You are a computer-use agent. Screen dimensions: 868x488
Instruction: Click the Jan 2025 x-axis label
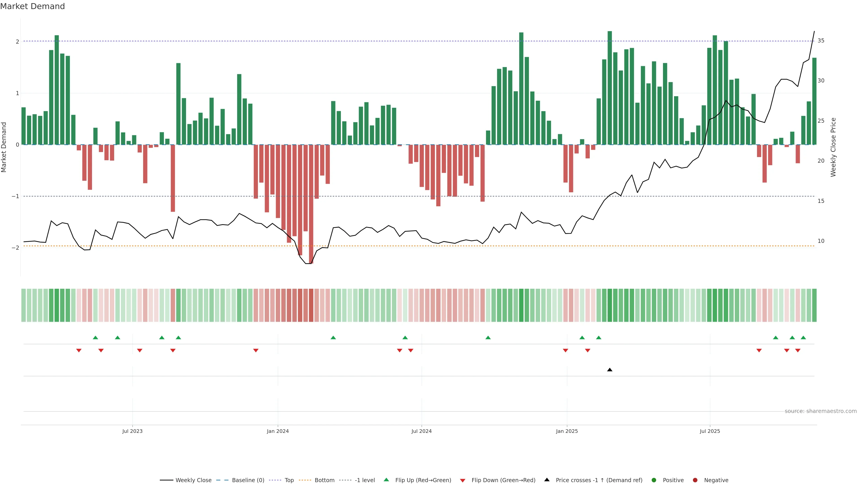pos(567,431)
